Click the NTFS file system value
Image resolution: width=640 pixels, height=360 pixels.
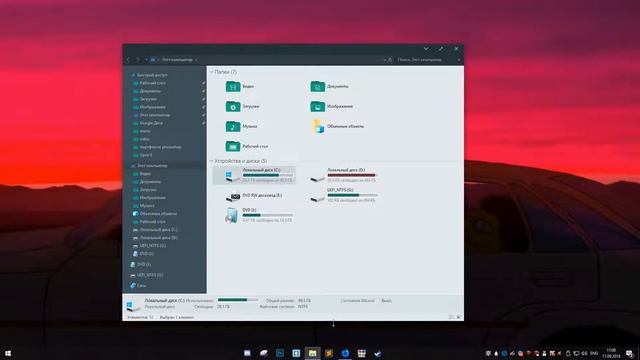click(303, 307)
